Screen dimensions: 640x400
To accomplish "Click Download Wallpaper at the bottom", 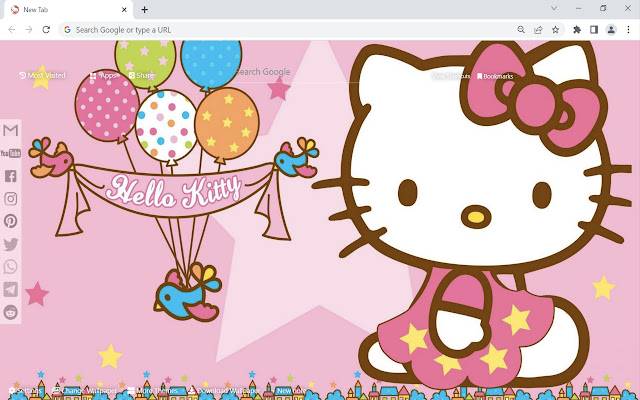I will tap(224, 391).
